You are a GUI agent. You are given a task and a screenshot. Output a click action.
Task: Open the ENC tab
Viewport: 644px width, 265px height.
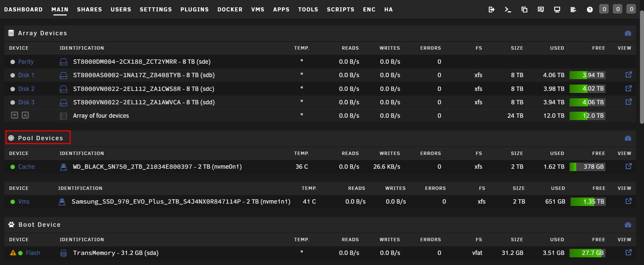[x=369, y=9]
